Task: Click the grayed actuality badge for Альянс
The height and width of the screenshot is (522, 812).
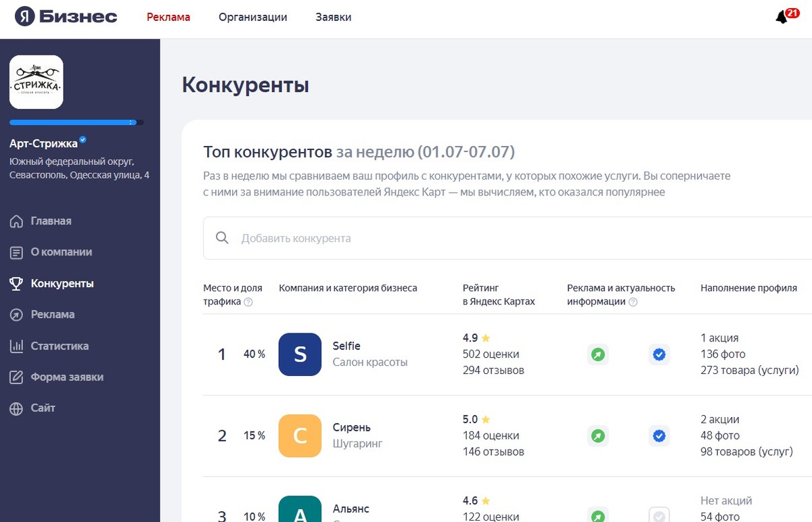Action: point(659,517)
